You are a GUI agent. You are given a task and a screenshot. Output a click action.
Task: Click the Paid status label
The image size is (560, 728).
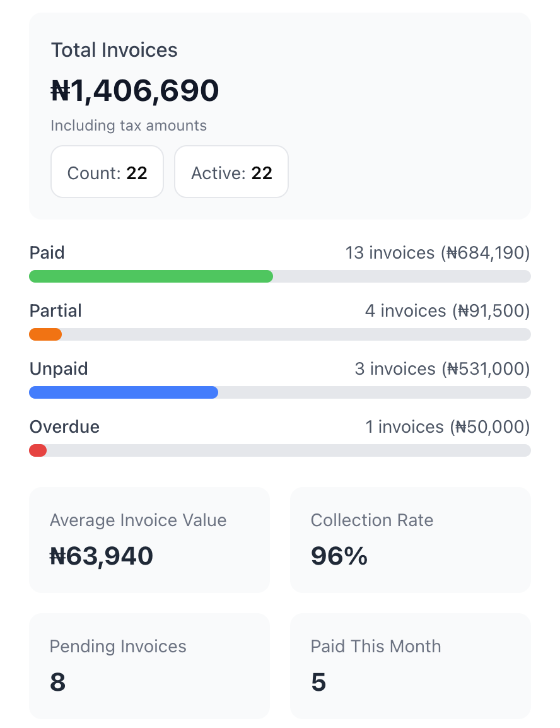coord(47,252)
